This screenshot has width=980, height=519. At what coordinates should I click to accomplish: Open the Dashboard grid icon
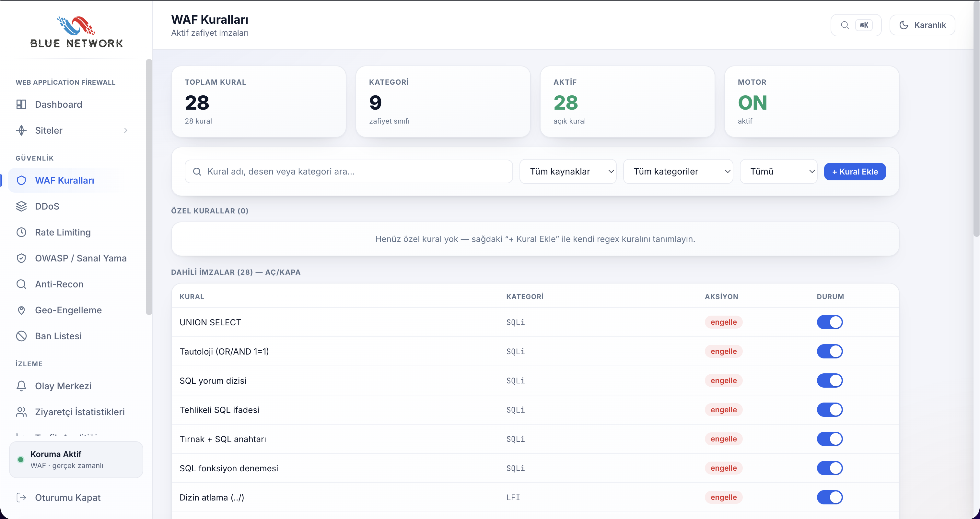click(x=21, y=104)
